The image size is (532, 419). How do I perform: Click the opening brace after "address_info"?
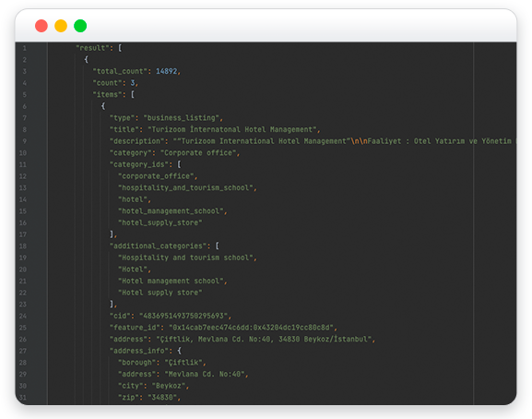[179, 351]
